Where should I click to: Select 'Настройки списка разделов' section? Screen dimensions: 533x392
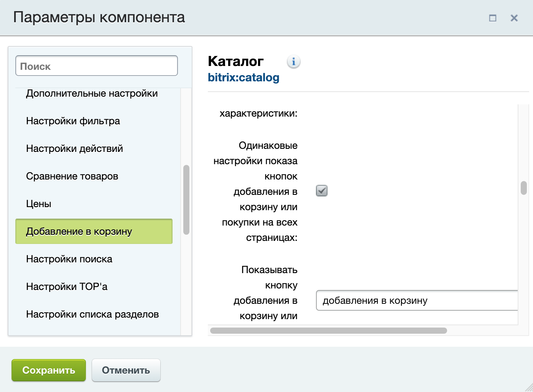click(92, 314)
